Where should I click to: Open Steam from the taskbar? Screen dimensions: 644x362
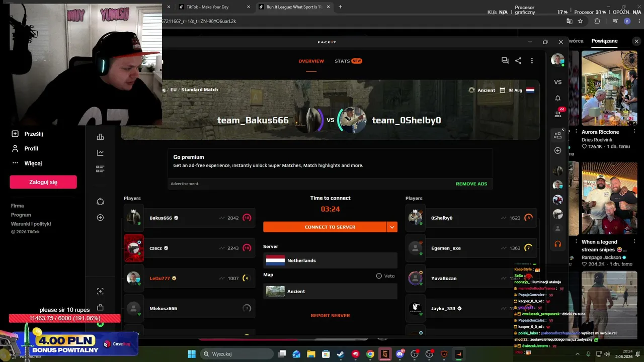pos(341,354)
